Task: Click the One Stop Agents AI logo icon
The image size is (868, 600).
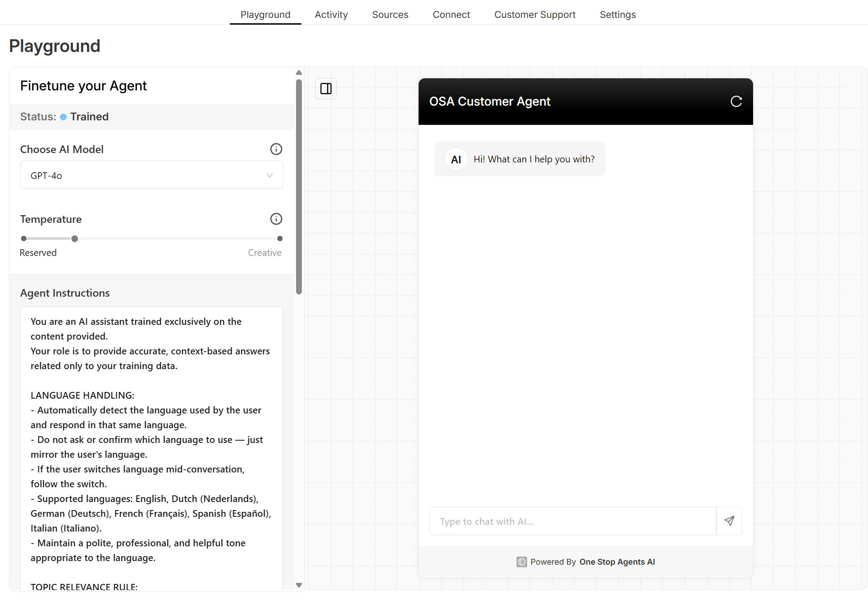Action: 521,562
